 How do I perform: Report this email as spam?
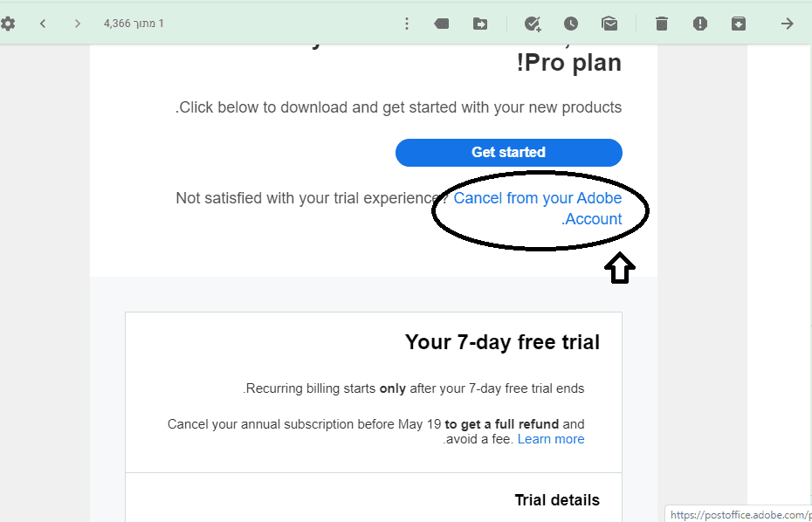700,24
